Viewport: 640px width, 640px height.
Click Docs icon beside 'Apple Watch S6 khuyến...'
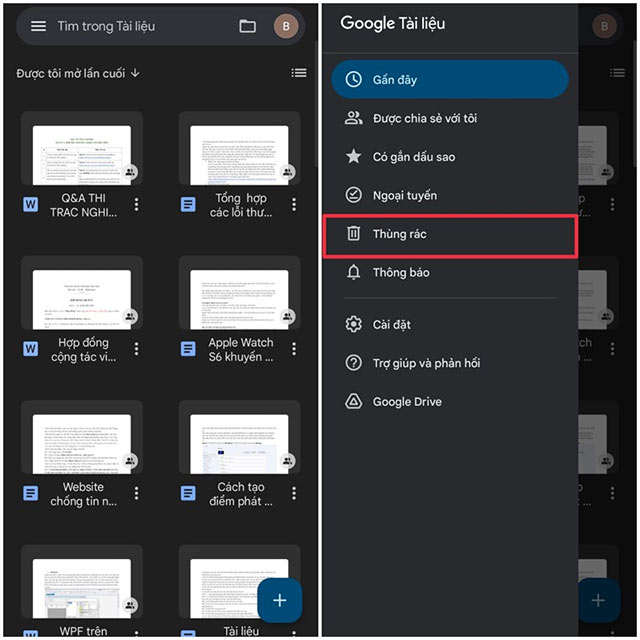[x=188, y=349]
